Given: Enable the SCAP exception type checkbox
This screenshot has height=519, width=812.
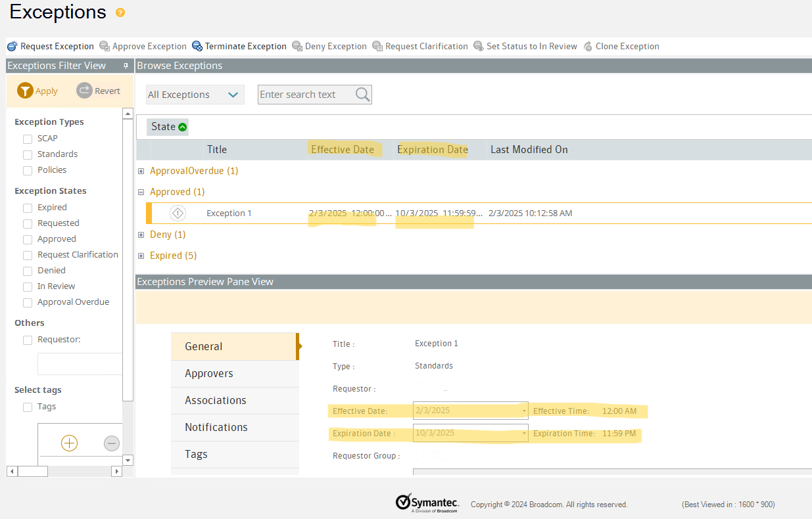Looking at the screenshot, I should pyautogui.click(x=28, y=139).
